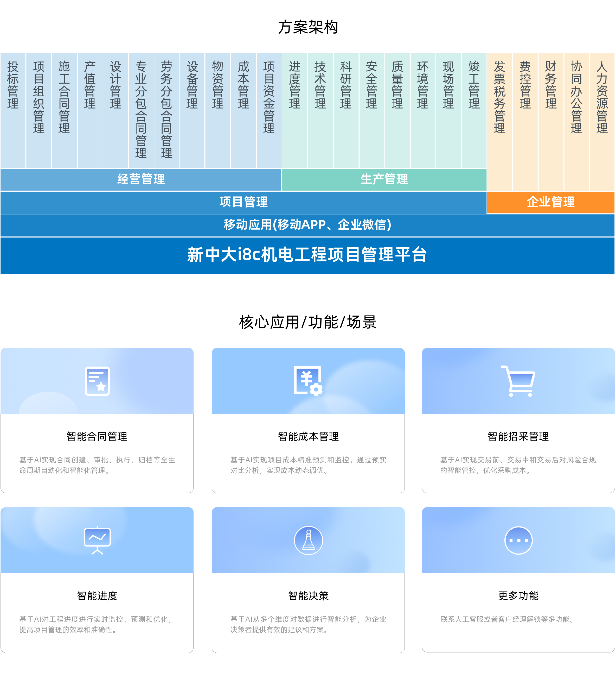This screenshot has width=616, height=679.
Task: Open the 智能成本管理 card title
Action: click(308, 437)
